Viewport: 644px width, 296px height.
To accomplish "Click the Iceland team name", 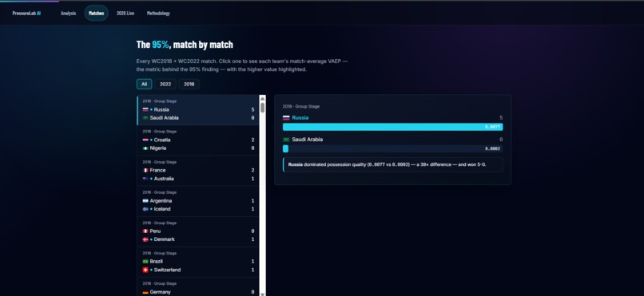I will point(162,209).
